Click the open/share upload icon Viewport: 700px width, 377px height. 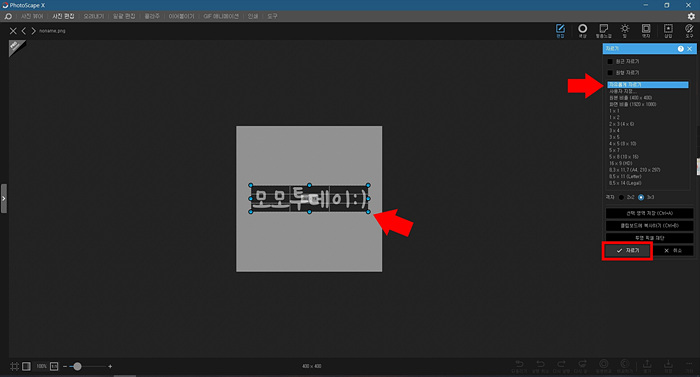pos(647,366)
